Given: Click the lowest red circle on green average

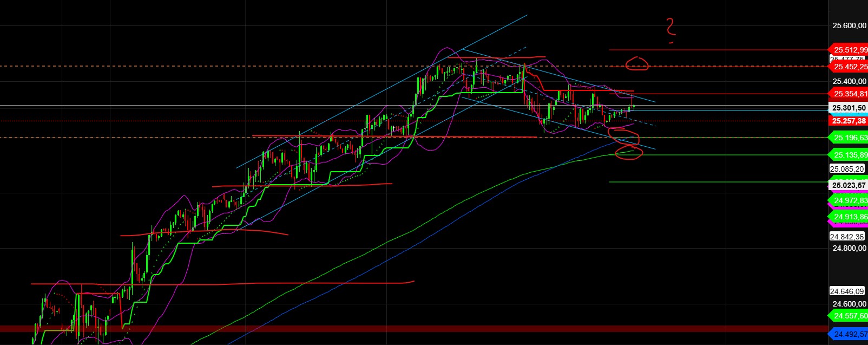Looking at the screenshot, I should pos(628,153).
